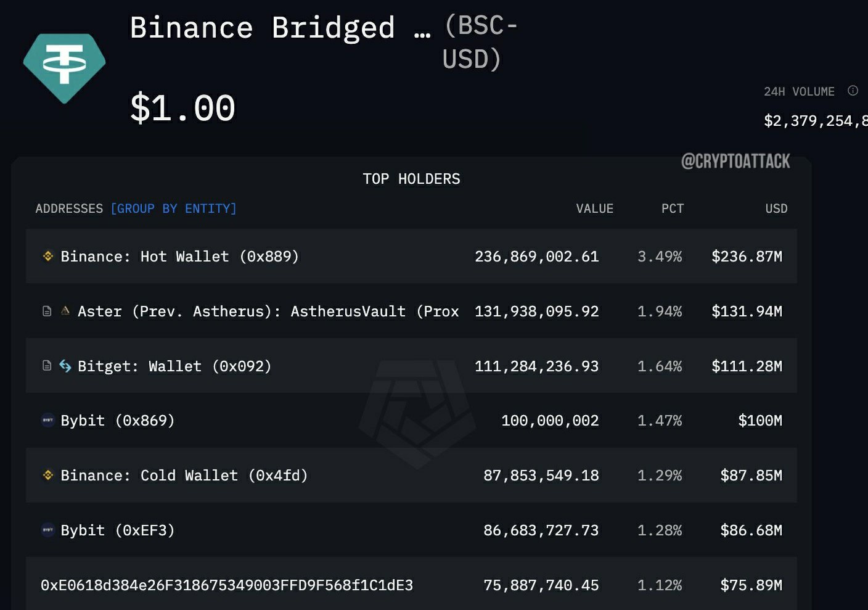This screenshot has width=868, height=610.
Task: Open Bitget: Wallet (0x092) address
Action: 174,366
